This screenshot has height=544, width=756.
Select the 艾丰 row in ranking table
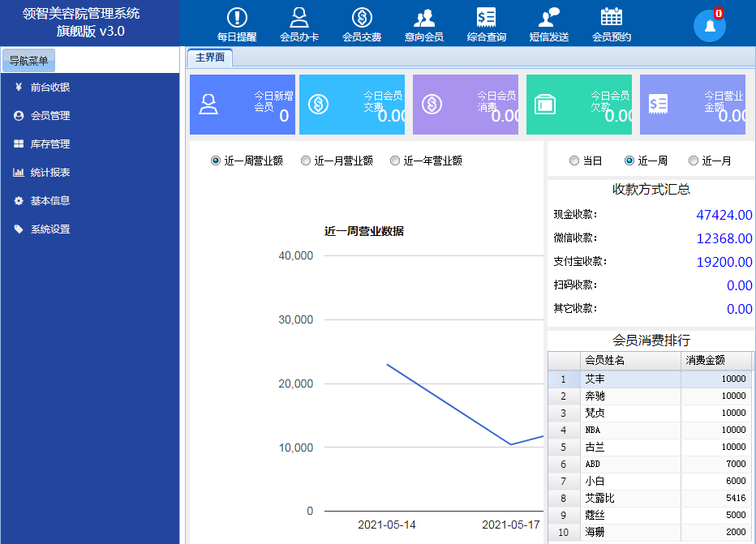[629, 379]
